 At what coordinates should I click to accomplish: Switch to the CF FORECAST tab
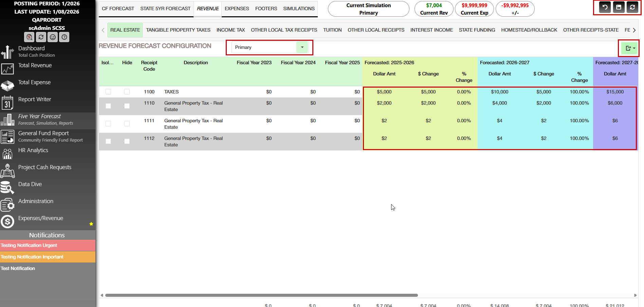tap(118, 8)
